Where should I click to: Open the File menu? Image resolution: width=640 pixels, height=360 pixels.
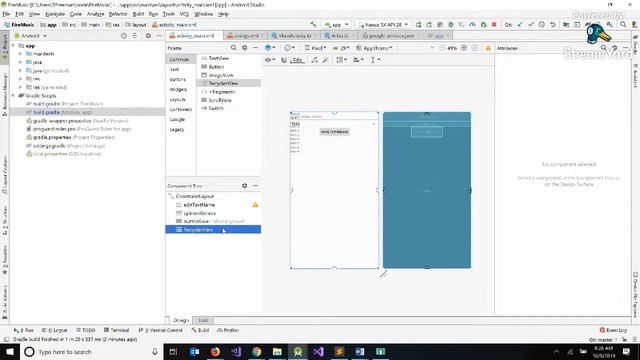point(6,14)
